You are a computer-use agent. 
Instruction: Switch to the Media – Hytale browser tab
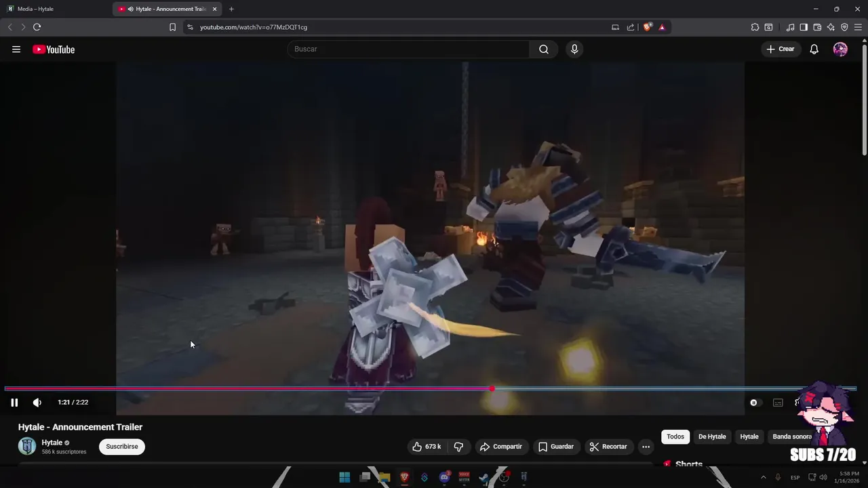56,9
